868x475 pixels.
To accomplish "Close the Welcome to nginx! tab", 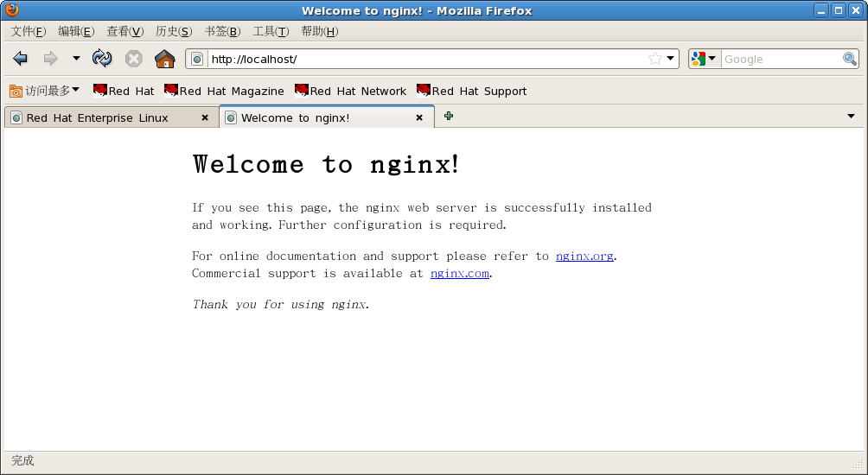I will [419, 117].
